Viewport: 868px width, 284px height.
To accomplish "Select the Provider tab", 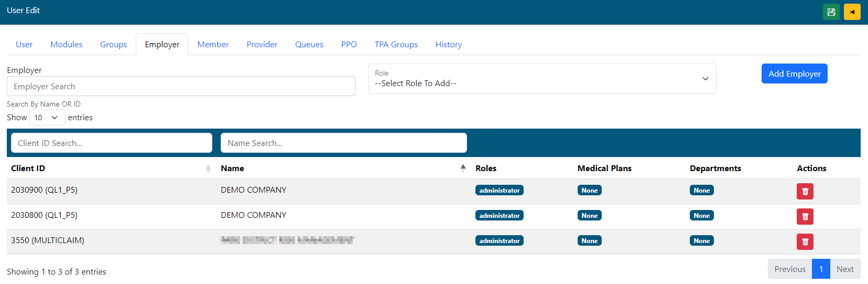I will (262, 45).
